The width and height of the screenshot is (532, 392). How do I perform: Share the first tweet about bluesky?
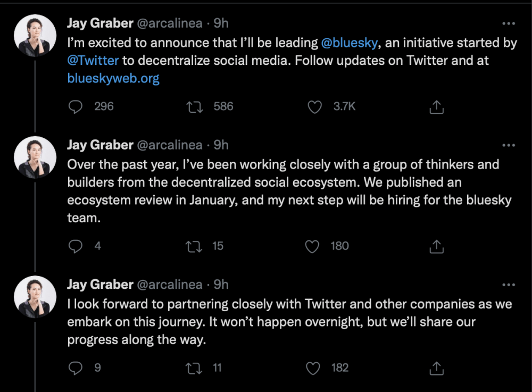pos(436,107)
